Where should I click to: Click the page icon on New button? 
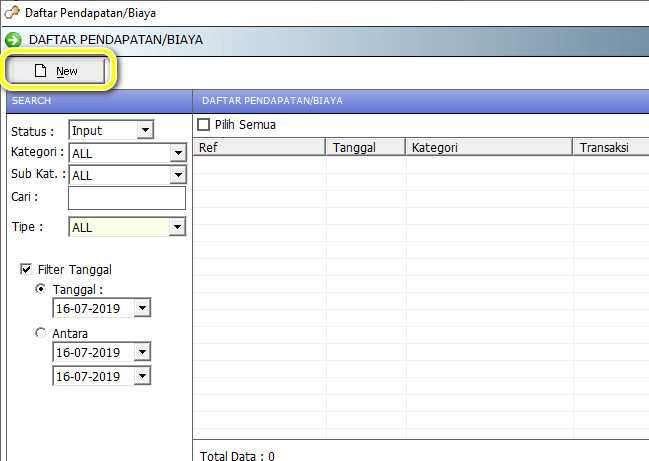pyautogui.click(x=41, y=71)
